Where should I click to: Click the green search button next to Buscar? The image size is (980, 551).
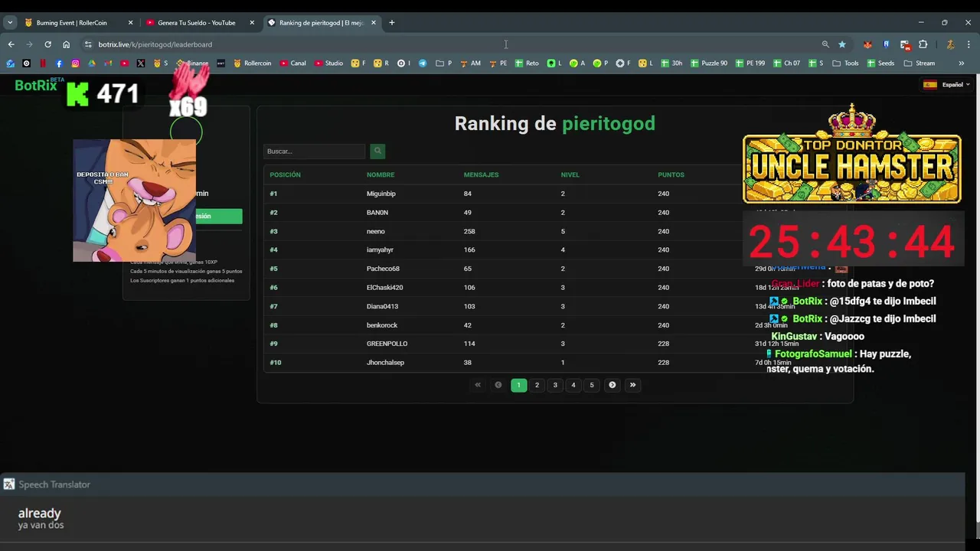377,152
